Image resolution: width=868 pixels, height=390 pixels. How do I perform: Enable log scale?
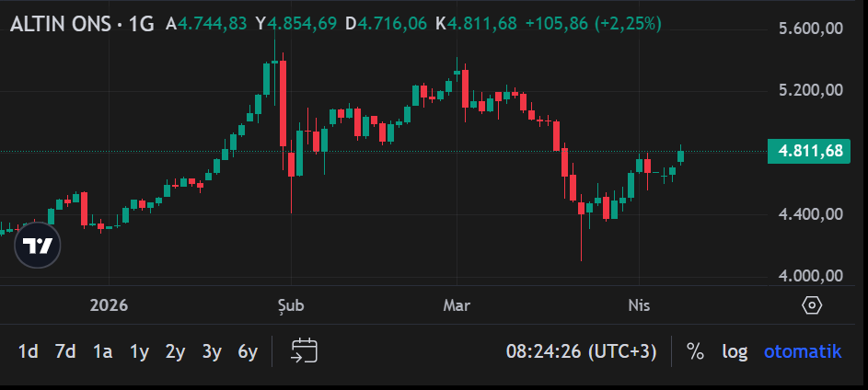pyautogui.click(x=735, y=351)
